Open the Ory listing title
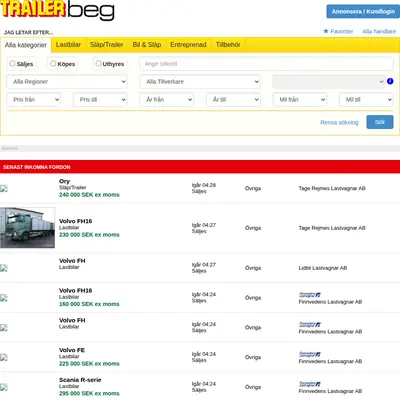 pyautogui.click(x=64, y=181)
